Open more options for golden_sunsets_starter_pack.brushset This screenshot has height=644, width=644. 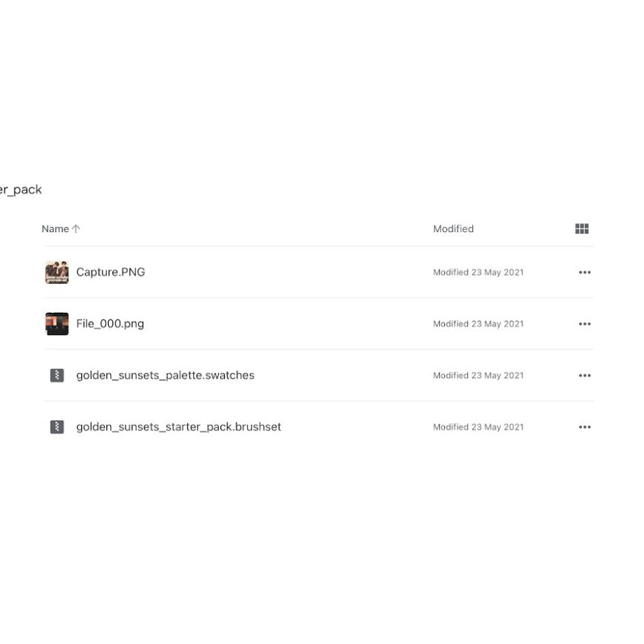click(585, 427)
